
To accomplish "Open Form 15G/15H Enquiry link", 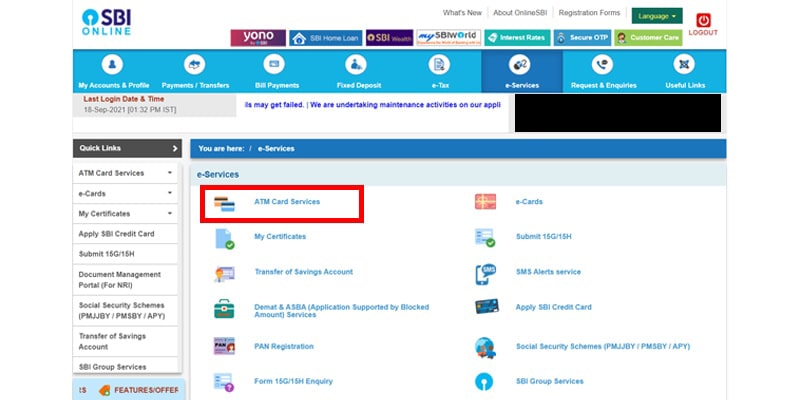I will 293,381.
